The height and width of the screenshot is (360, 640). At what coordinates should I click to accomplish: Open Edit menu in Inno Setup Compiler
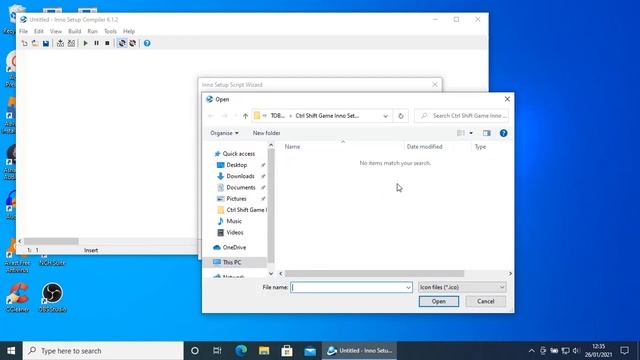pyautogui.click(x=39, y=31)
